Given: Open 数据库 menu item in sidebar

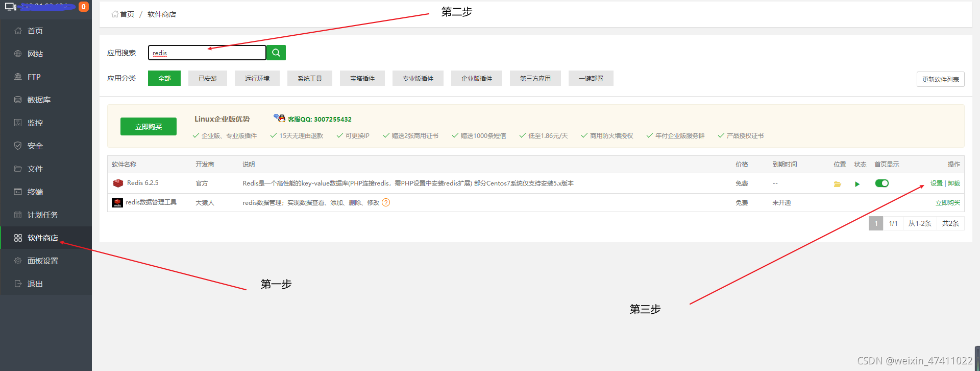Looking at the screenshot, I should (46, 100).
